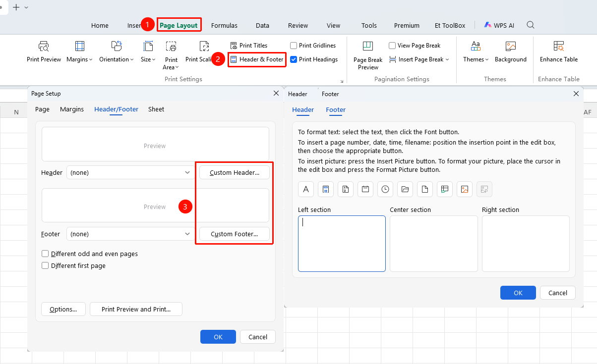The width and height of the screenshot is (597, 364).
Task: Uncheck Print Headings checkbox
Action: coord(294,59)
